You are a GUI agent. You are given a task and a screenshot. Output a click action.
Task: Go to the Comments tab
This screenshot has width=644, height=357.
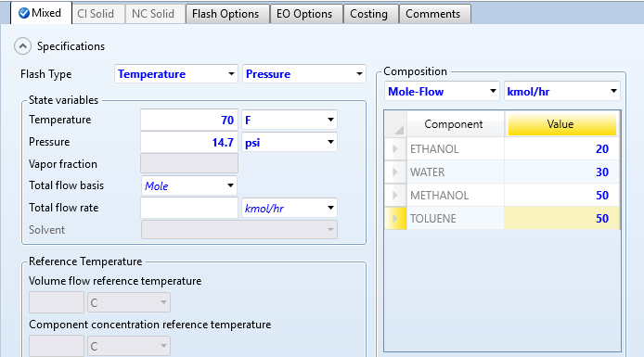coord(435,14)
